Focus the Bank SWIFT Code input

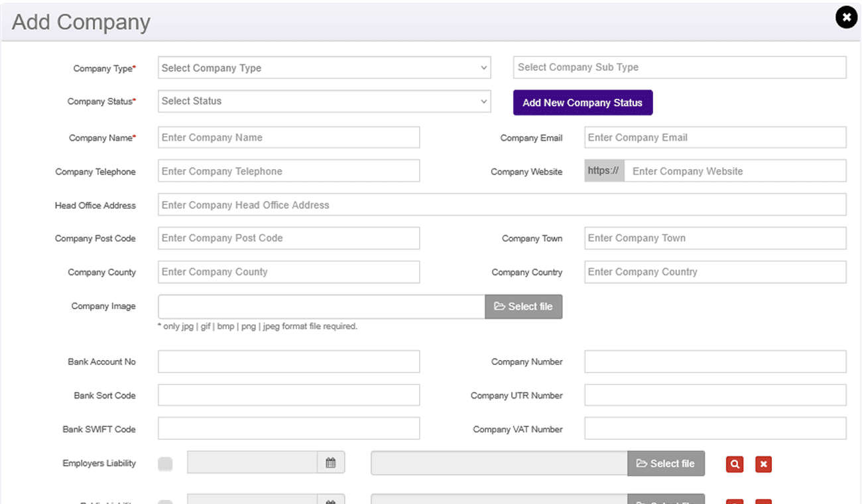pos(288,429)
